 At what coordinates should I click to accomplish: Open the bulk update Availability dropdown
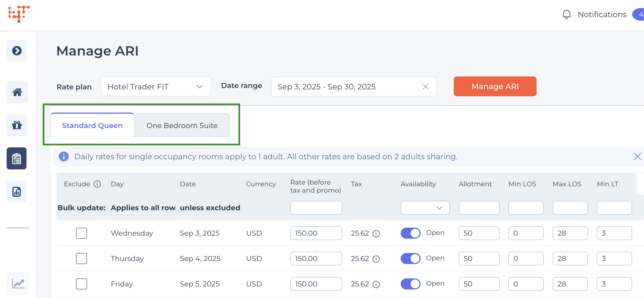425,208
